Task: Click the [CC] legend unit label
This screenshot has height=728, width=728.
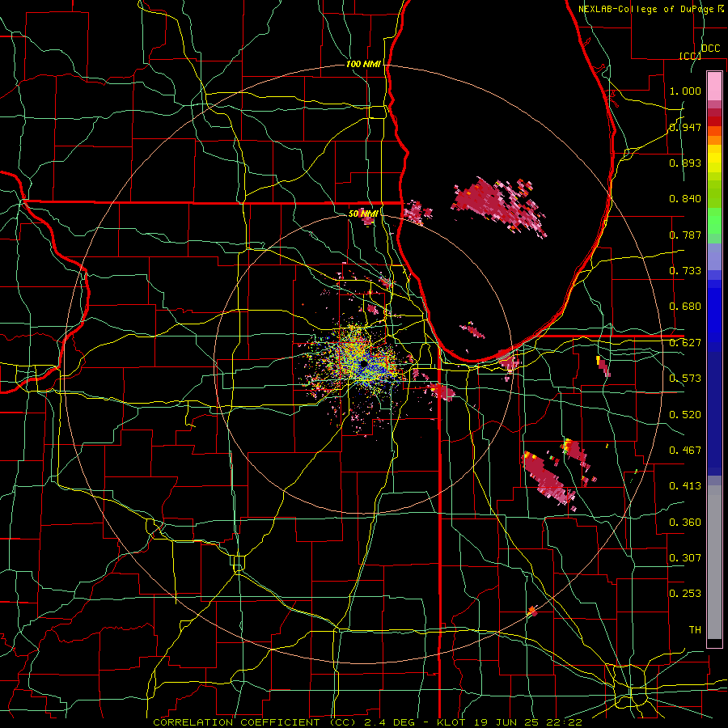Action: pos(690,56)
